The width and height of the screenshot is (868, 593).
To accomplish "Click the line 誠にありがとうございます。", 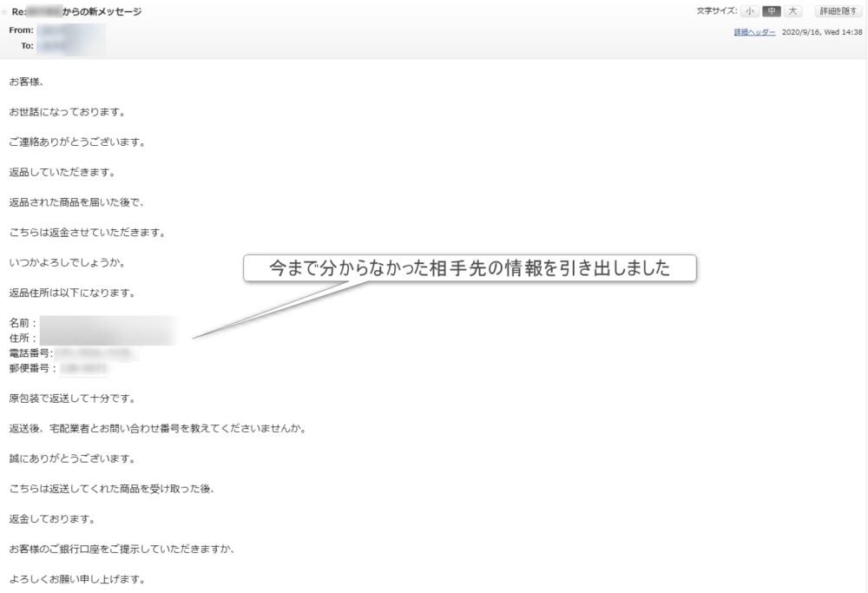I will pyautogui.click(x=73, y=458).
